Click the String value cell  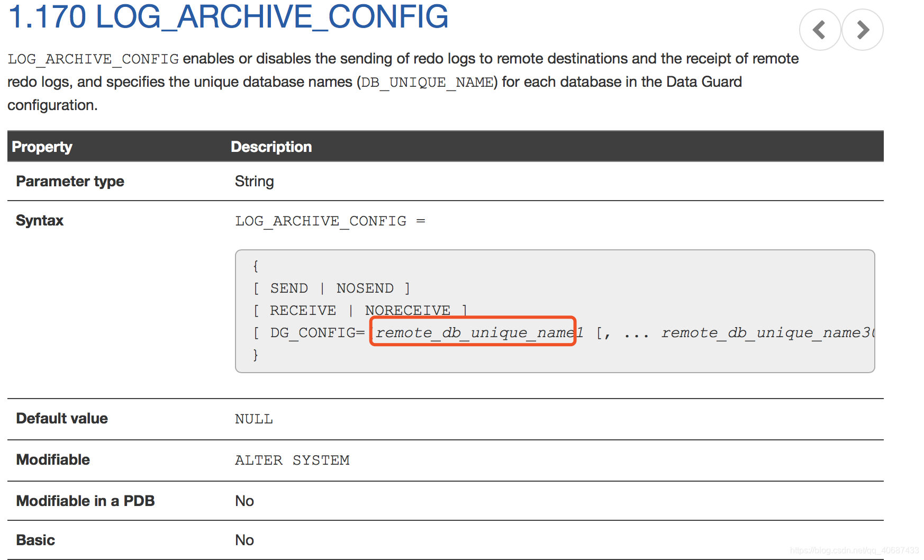[254, 181]
